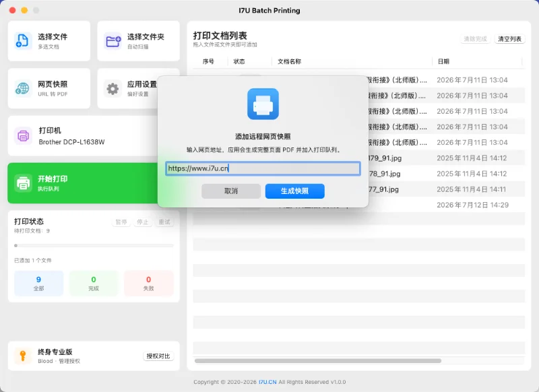Click the 状态 column header
Viewport: 539px width, 392px height.
239,61
